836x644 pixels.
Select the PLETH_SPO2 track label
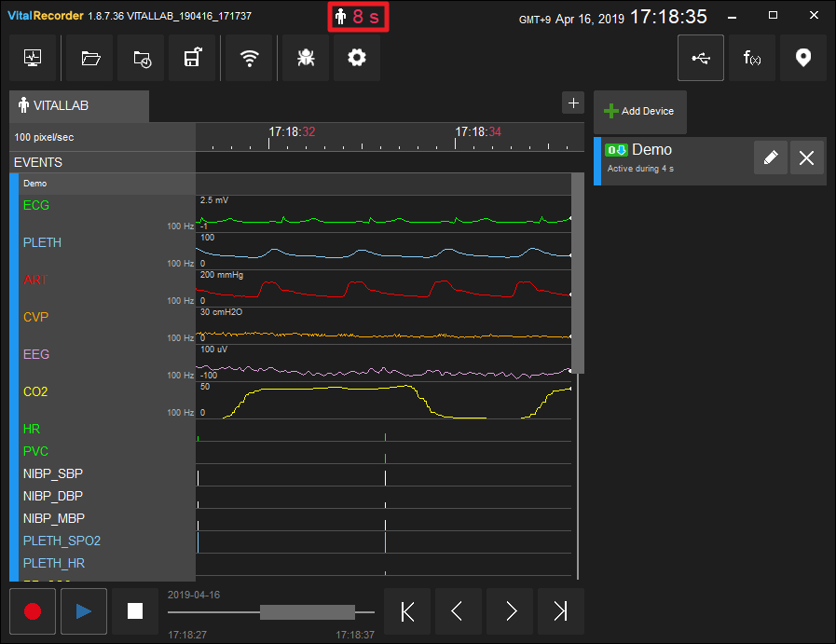[x=62, y=541]
